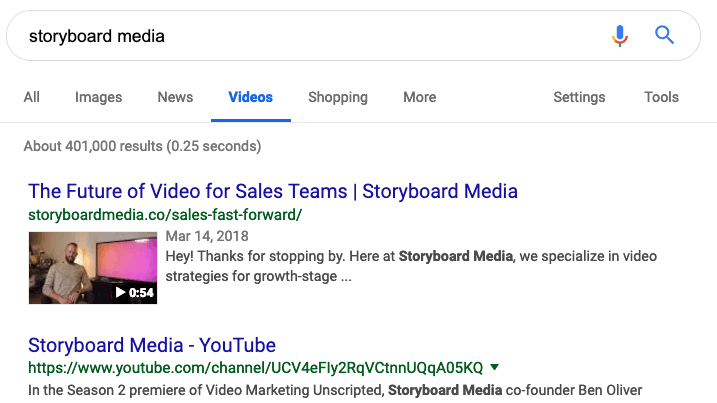Submit the search via magnifying glass icon
This screenshot has width=717, height=403.
[664, 35]
